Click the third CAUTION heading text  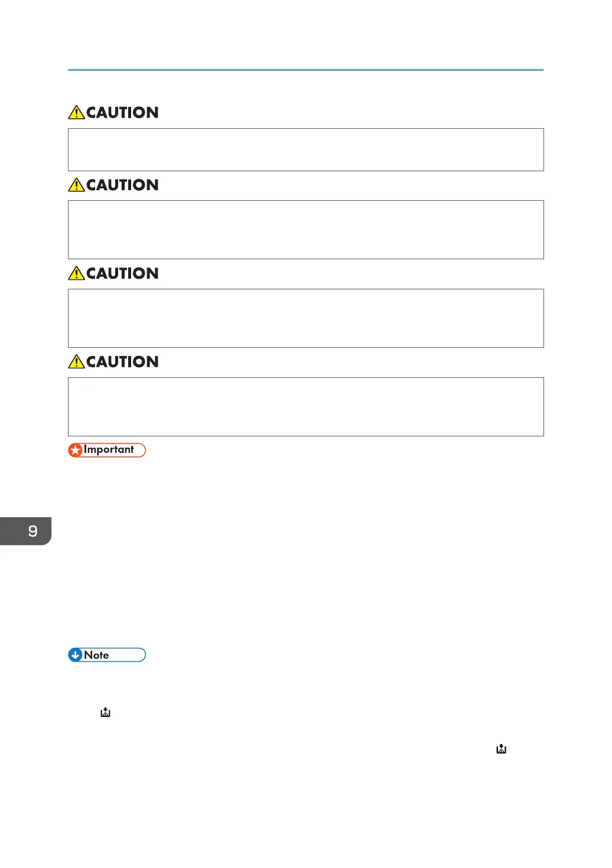[x=122, y=273]
